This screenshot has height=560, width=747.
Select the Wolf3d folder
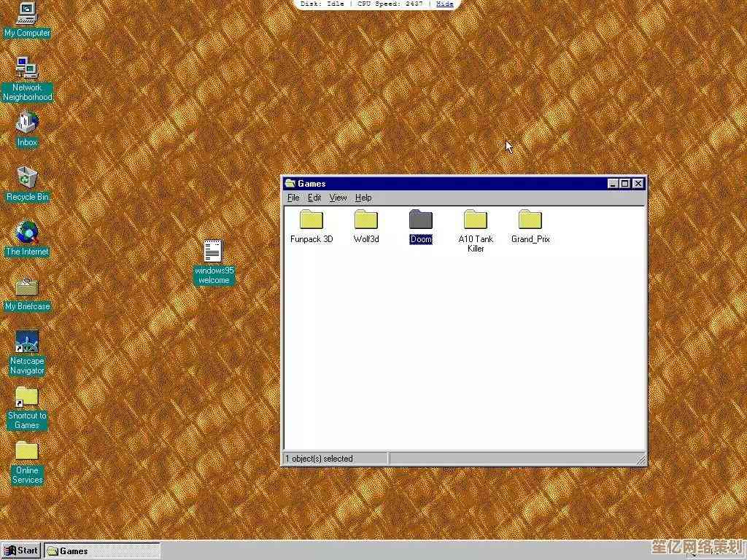pos(366,220)
